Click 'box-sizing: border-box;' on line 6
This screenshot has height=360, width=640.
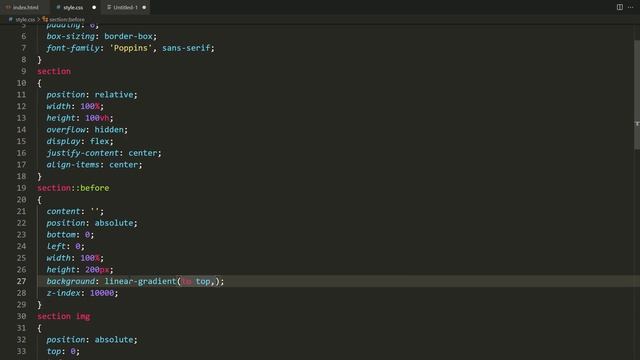(101, 36)
